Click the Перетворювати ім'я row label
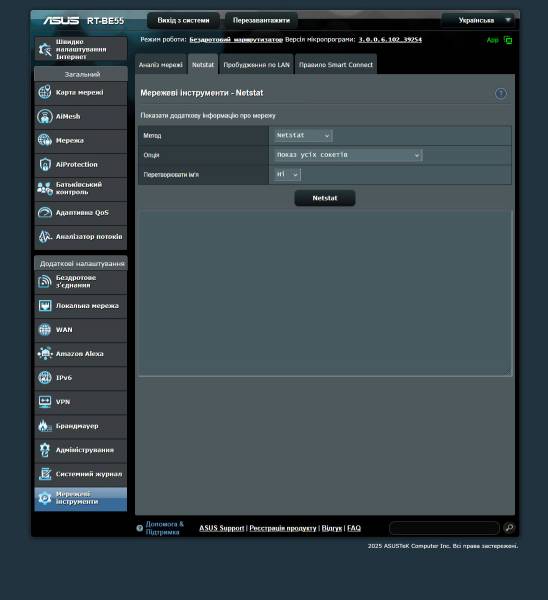Image resolution: width=548 pixels, height=600 pixels. coord(171,174)
